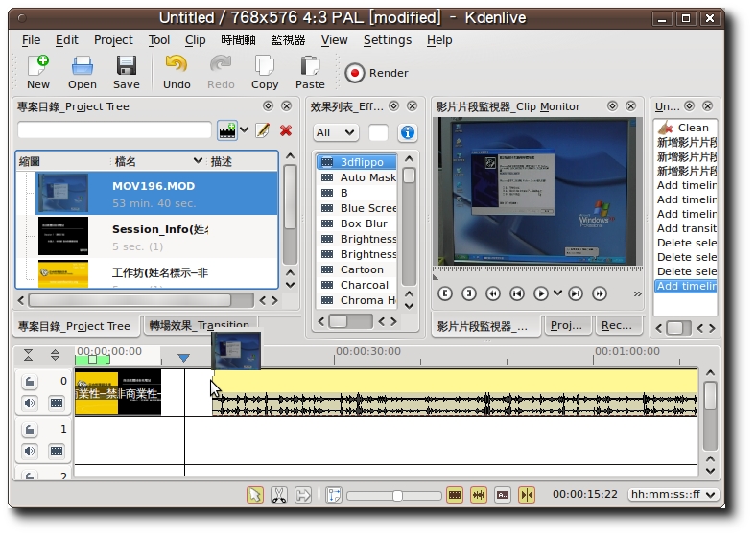Open the Add Clip dropdown arrow

coord(244,130)
